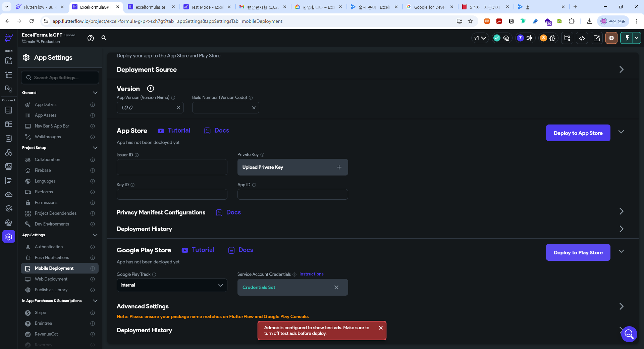Expand App Store Deployment History chevron
Screen dimensions: 644x349
(x=621, y=229)
